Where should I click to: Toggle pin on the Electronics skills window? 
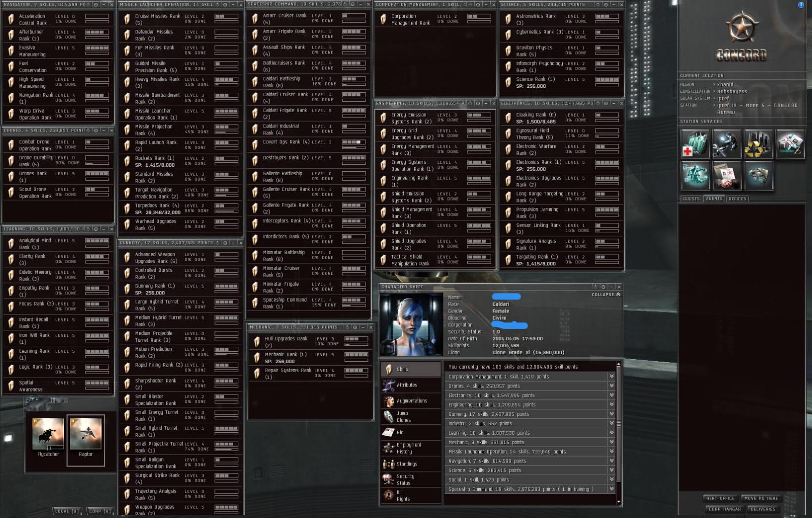point(597,103)
